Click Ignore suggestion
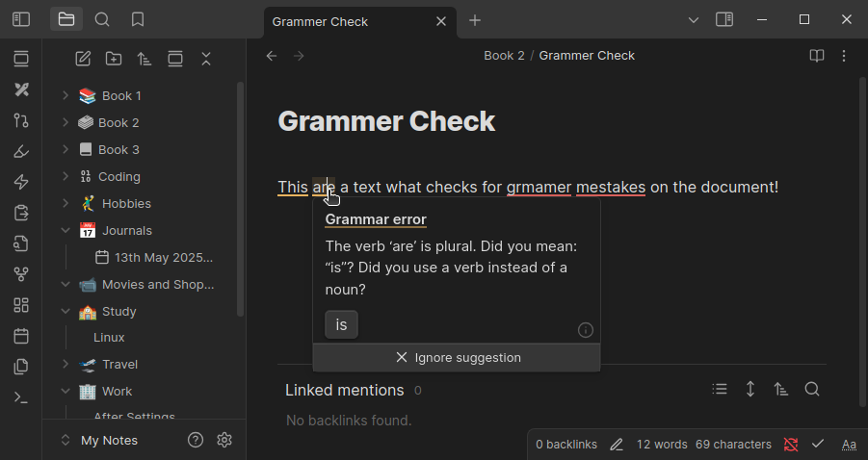Image resolution: width=868 pixels, height=460 pixels. pos(458,358)
